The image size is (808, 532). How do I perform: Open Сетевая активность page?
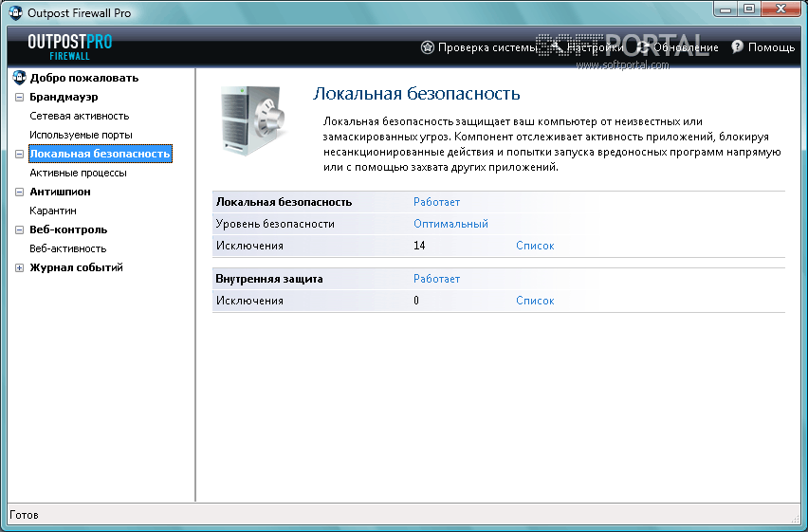pyautogui.click(x=80, y=116)
